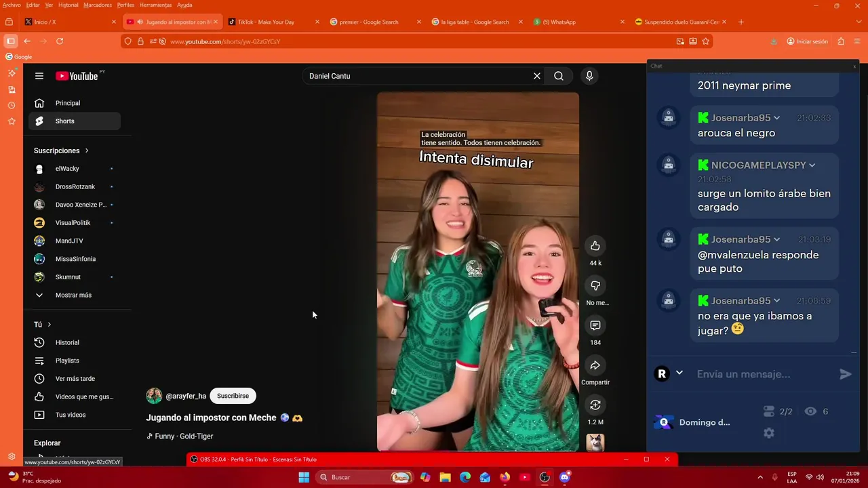Open the short's sound thumbnail
The width and height of the screenshot is (868, 488).
tap(595, 443)
